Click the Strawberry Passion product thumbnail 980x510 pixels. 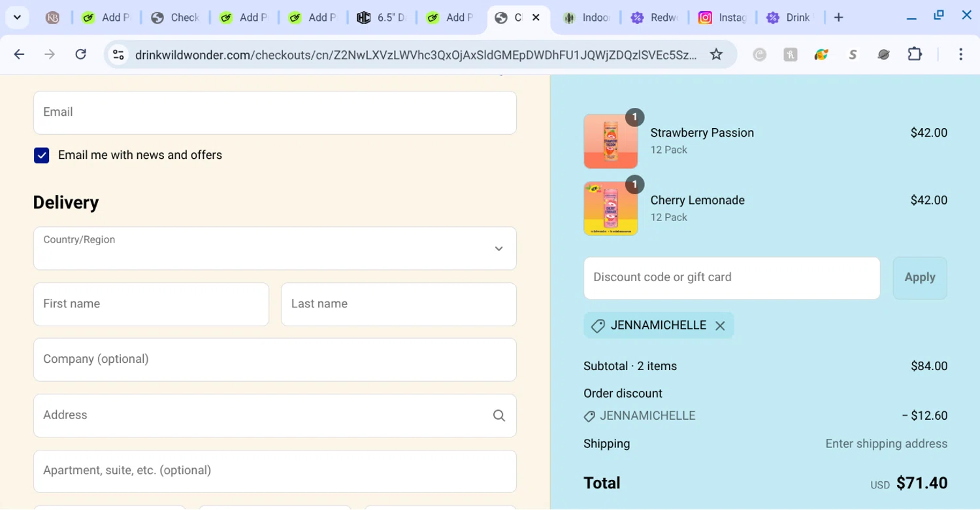(611, 142)
